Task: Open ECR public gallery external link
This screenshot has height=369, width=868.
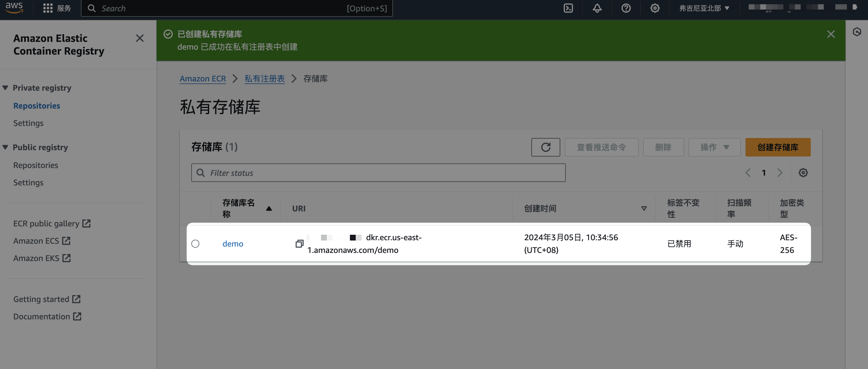Action: (52, 223)
